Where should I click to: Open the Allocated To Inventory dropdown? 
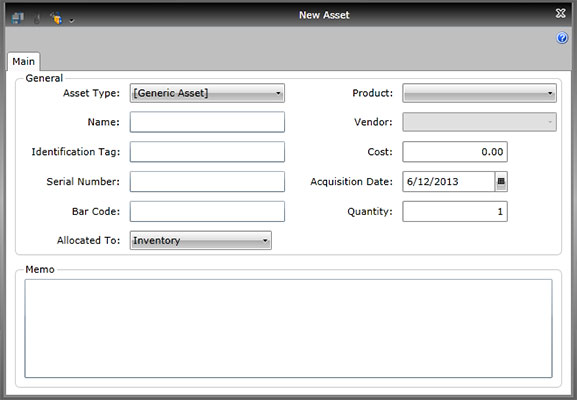click(201, 240)
